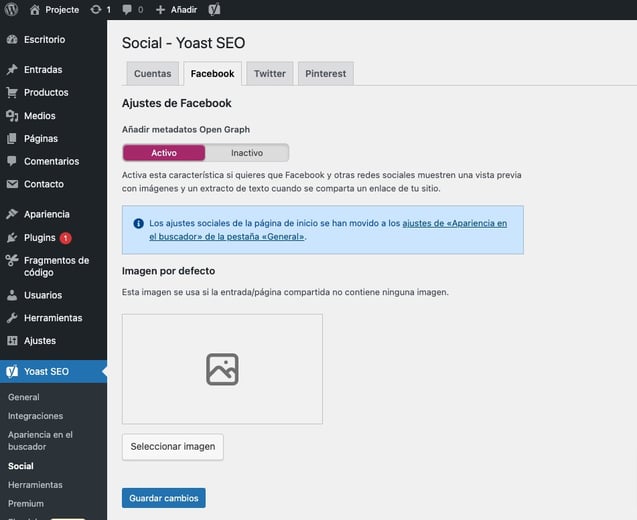Click the default image placeholder box
Image resolution: width=637 pixels, height=520 pixels.
tap(222, 369)
